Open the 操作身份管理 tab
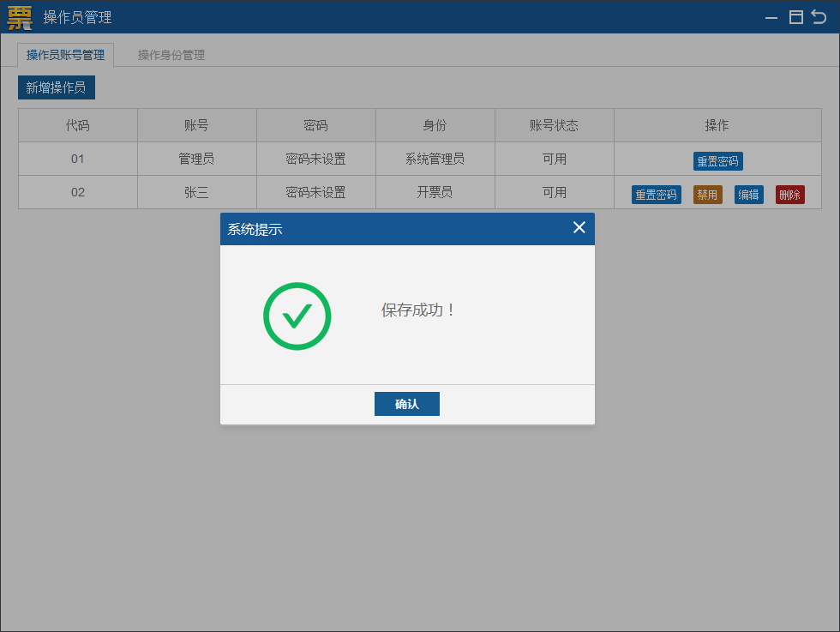Viewport: 840px width, 632px height. coord(171,55)
